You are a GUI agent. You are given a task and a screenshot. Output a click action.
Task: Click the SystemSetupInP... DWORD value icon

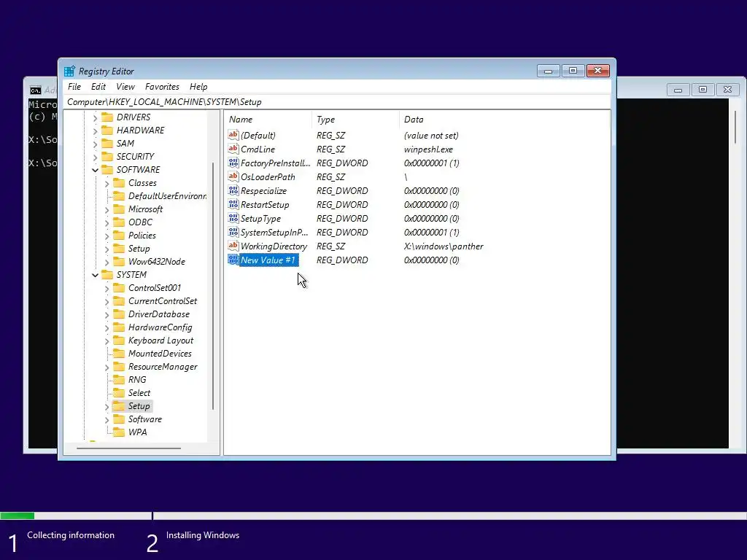point(233,232)
